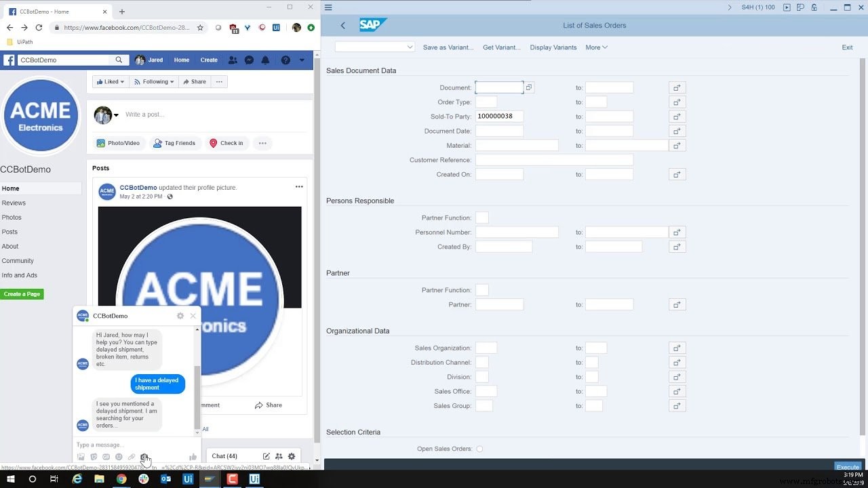Click the Create a Page button
Screen dimensions: 868x488
22,294
